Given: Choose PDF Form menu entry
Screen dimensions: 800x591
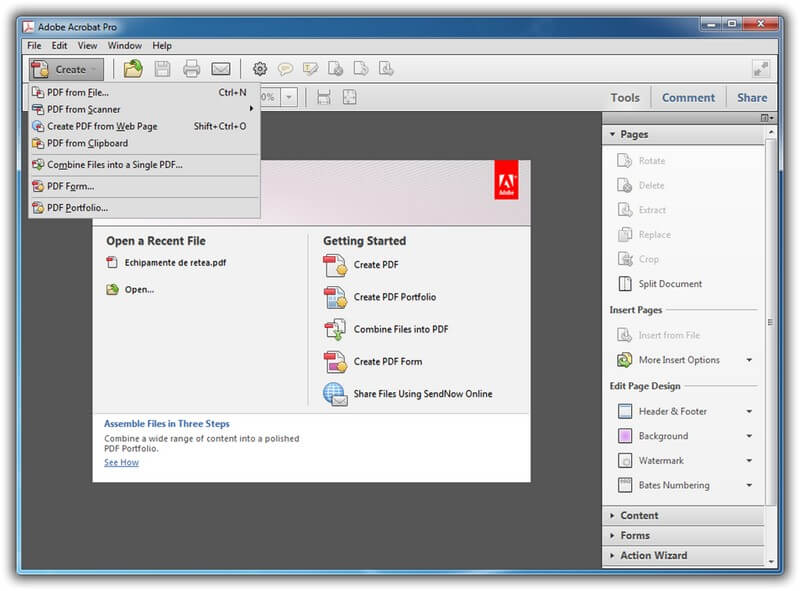Looking at the screenshot, I should [144, 186].
